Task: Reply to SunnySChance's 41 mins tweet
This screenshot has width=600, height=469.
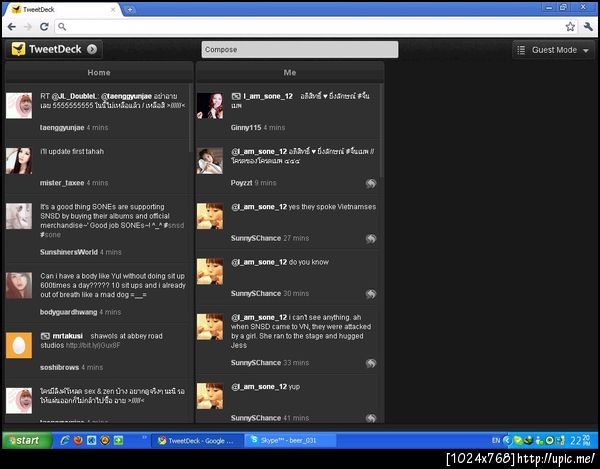Action: click(x=370, y=418)
